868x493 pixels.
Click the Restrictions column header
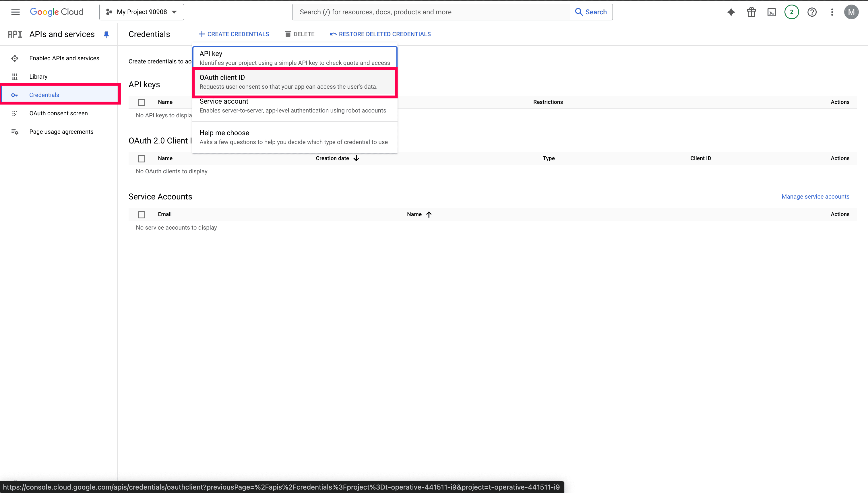pyautogui.click(x=548, y=102)
